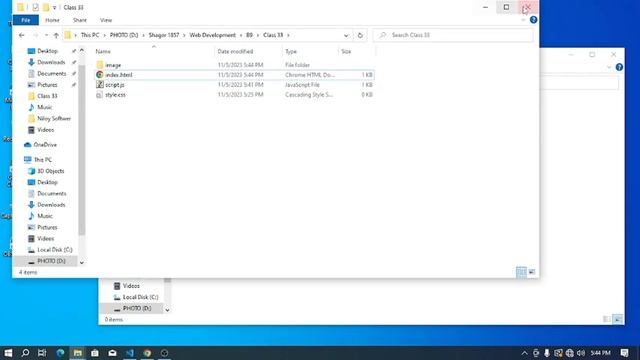Show hidden system tray icons
The image size is (640, 360).
524,353
